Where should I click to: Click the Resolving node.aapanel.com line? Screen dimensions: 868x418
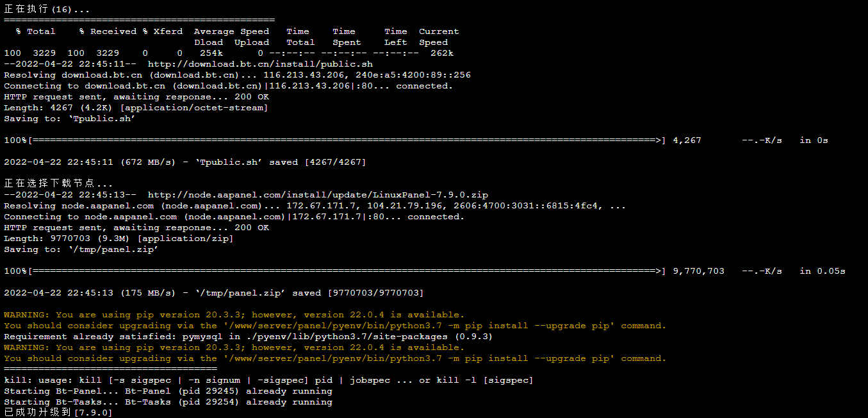tap(315, 206)
